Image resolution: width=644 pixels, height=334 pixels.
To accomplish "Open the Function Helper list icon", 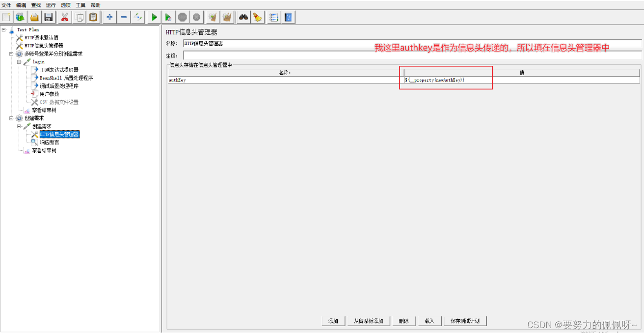I will coord(274,17).
